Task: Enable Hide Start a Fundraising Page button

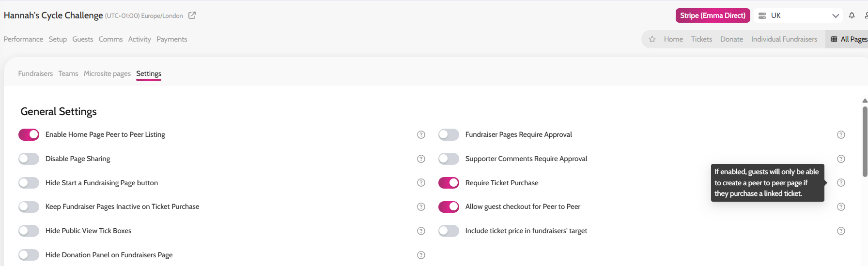Action: [29, 183]
